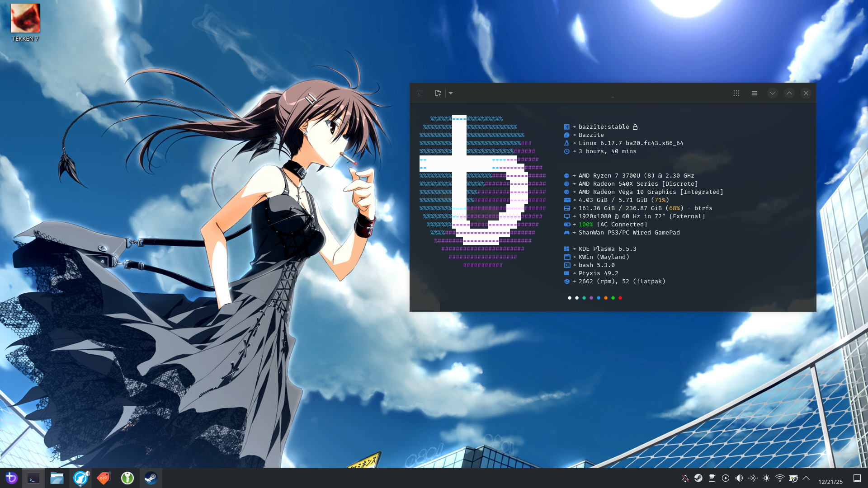The width and height of the screenshot is (868, 488).
Task: Launch the Dolphin file manager
Action: tap(57, 478)
